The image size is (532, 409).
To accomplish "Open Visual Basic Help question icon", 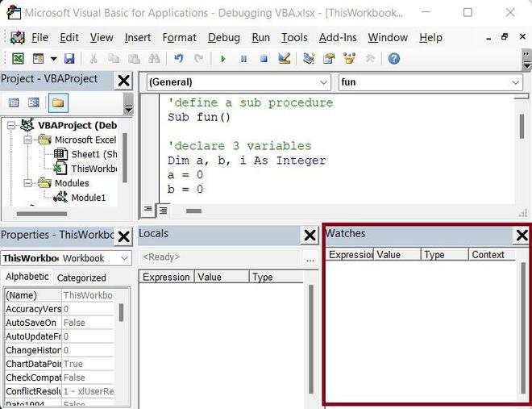I will (x=394, y=58).
